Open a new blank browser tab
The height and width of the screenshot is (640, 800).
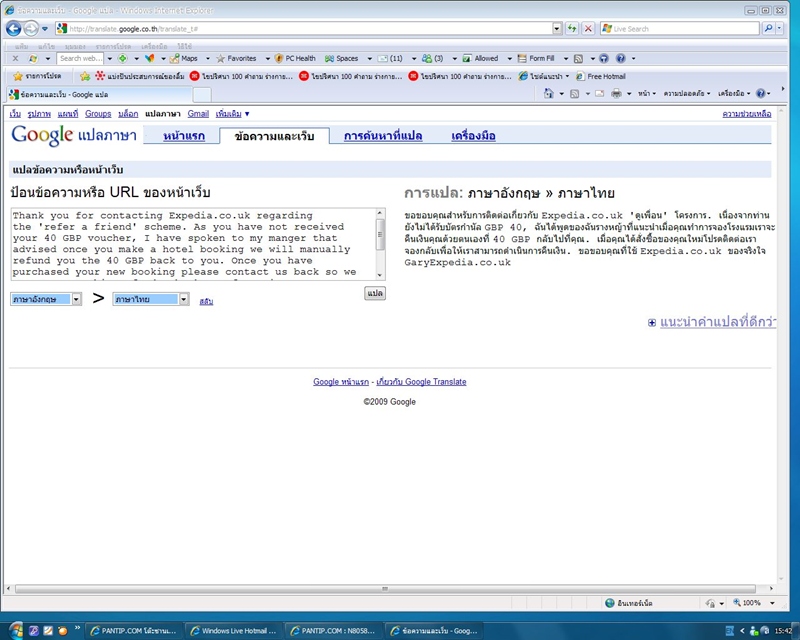[x=202, y=95]
